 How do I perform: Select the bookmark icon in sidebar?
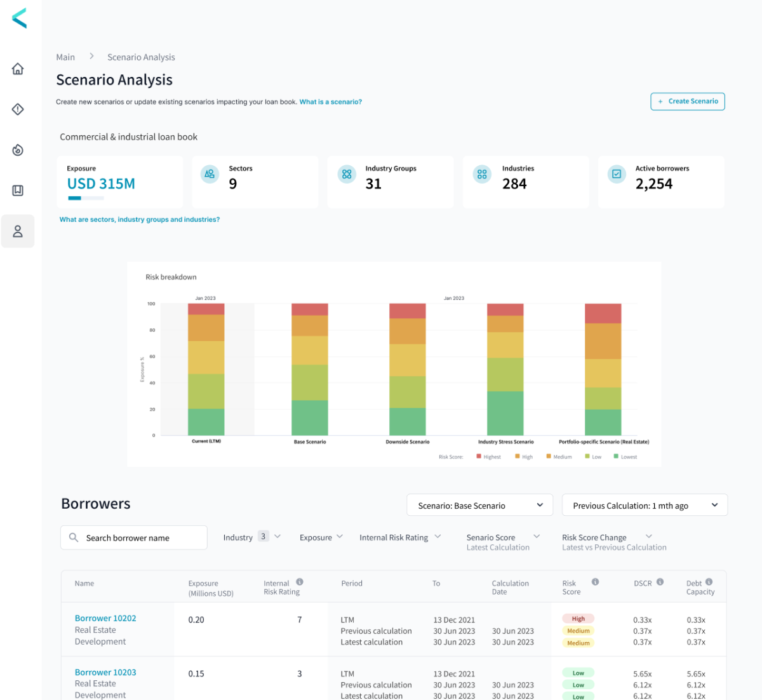pos(18,191)
